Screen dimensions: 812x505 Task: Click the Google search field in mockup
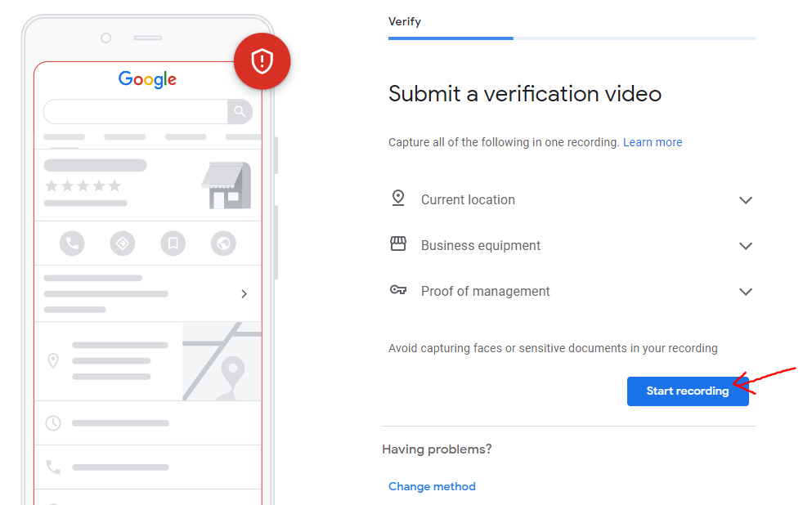pyautogui.click(x=135, y=111)
